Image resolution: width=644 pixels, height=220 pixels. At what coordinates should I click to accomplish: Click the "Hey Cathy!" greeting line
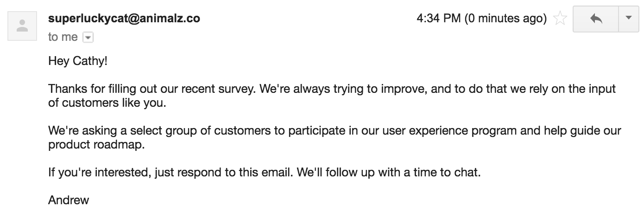(78, 61)
